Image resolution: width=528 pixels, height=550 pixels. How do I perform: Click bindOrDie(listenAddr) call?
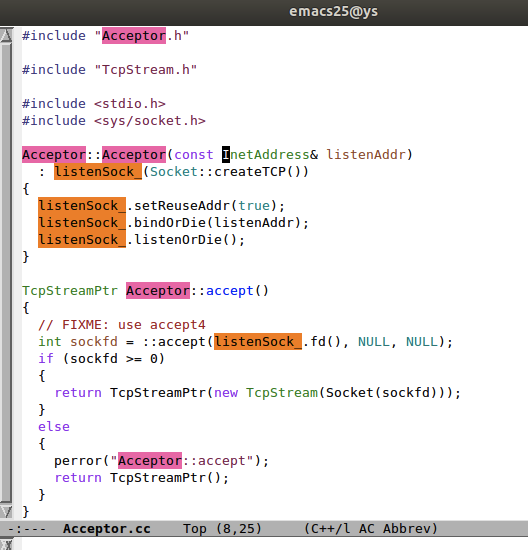(218, 222)
